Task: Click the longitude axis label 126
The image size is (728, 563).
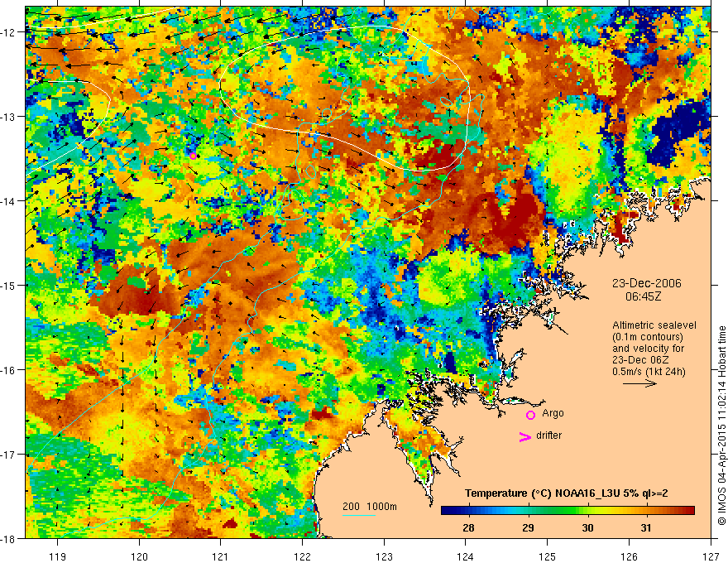Action: tap(629, 556)
